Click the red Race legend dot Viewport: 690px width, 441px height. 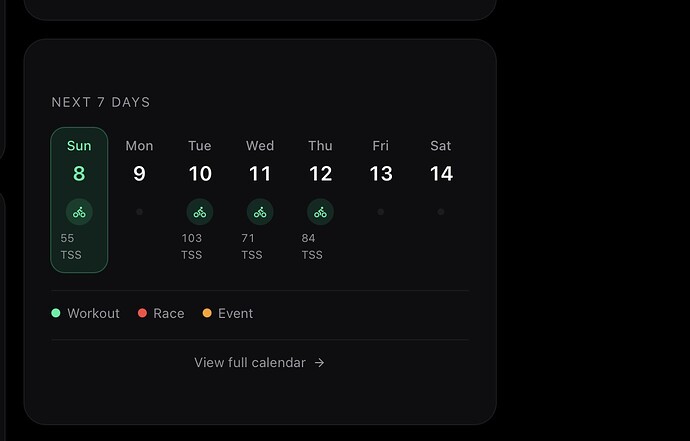click(x=142, y=313)
